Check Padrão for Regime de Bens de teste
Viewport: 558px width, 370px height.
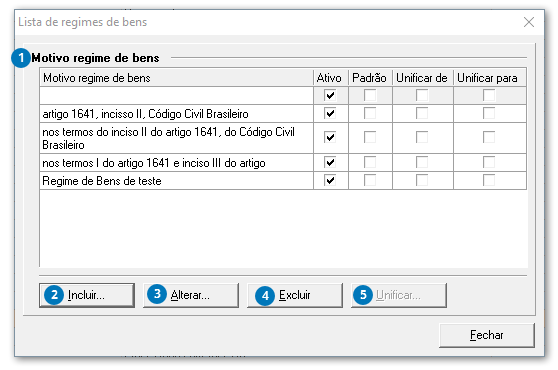click(x=370, y=180)
